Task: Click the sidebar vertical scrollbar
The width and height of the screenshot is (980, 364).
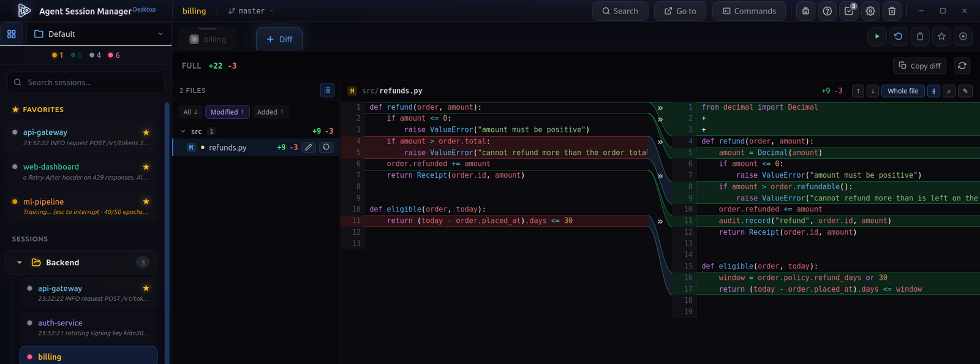Action: [x=167, y=233]
